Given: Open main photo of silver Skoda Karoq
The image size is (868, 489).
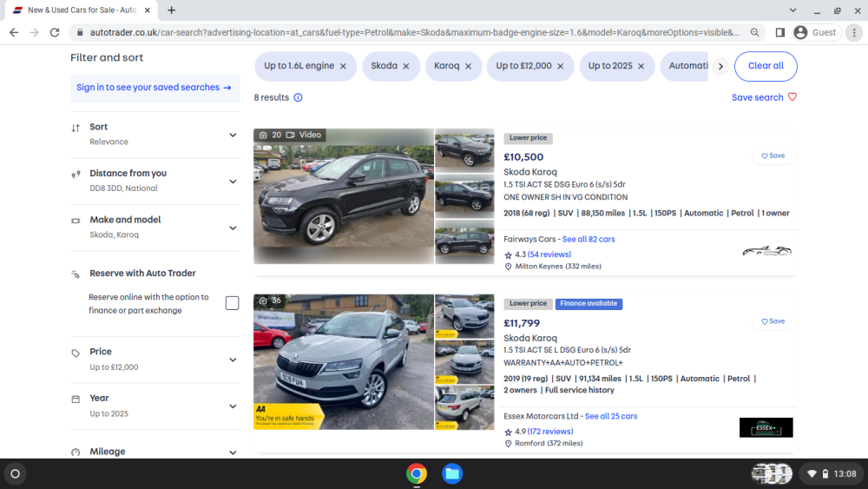Looking at the screenshot, I should click(344, 361).
